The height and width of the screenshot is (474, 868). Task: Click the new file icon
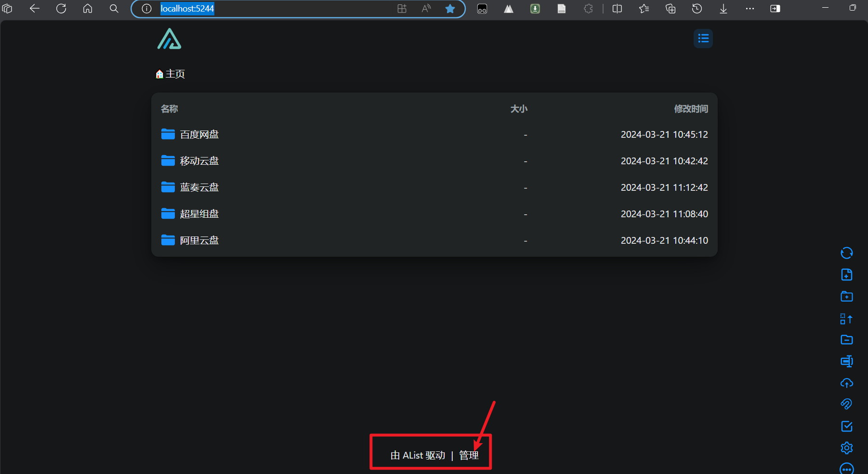[x=847, y=275]
